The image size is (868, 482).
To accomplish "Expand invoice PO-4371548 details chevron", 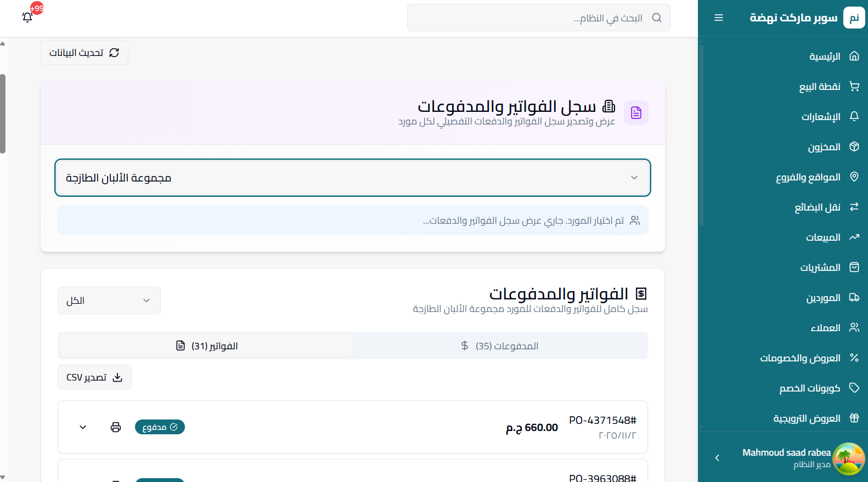I will 83,427.
